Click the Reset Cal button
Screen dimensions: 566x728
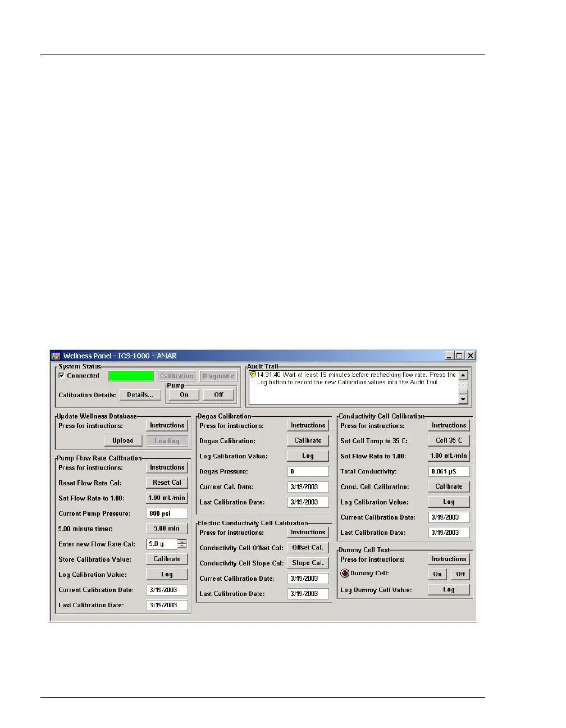167,483
